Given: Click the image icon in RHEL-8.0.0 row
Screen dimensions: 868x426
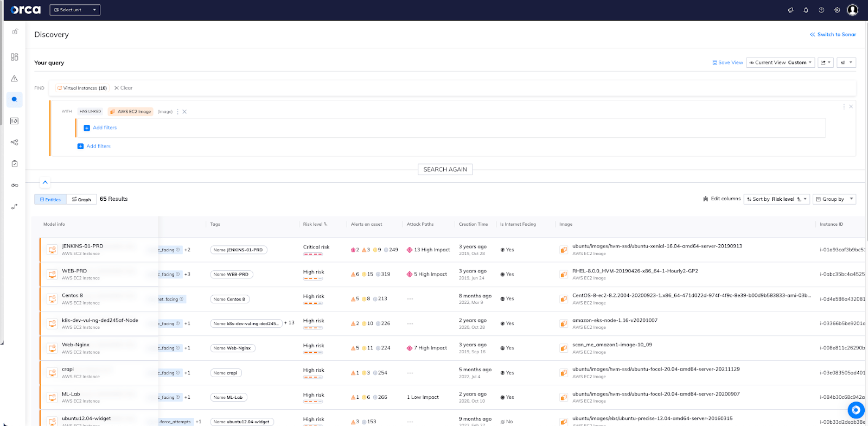Looking at the screenshot, I should click(564, 274).
